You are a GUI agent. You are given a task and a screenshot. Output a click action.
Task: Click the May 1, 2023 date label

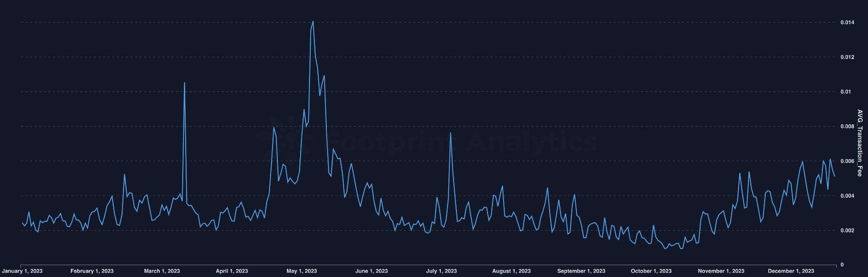tap(302, 271)
